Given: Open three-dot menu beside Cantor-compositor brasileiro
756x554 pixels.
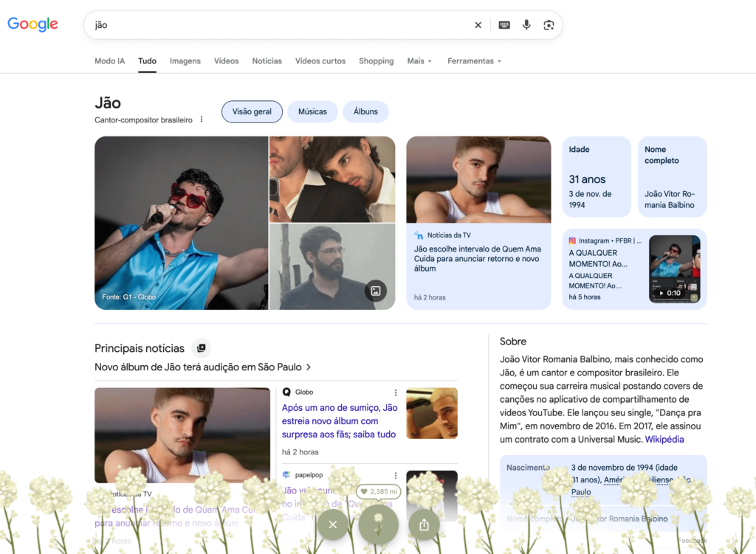Looking at the screenshot, I should (202, 120).
